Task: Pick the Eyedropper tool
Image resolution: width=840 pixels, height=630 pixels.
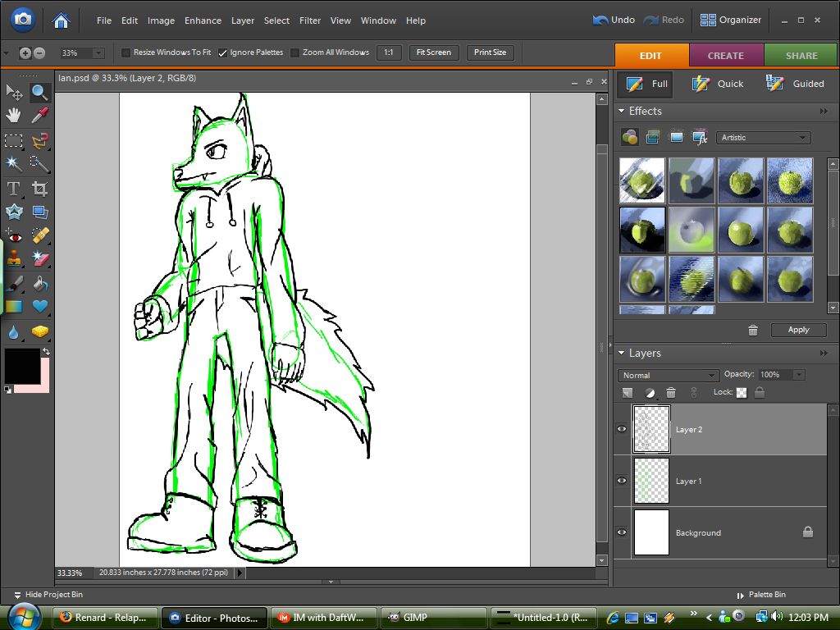Action: click(40, 116)
